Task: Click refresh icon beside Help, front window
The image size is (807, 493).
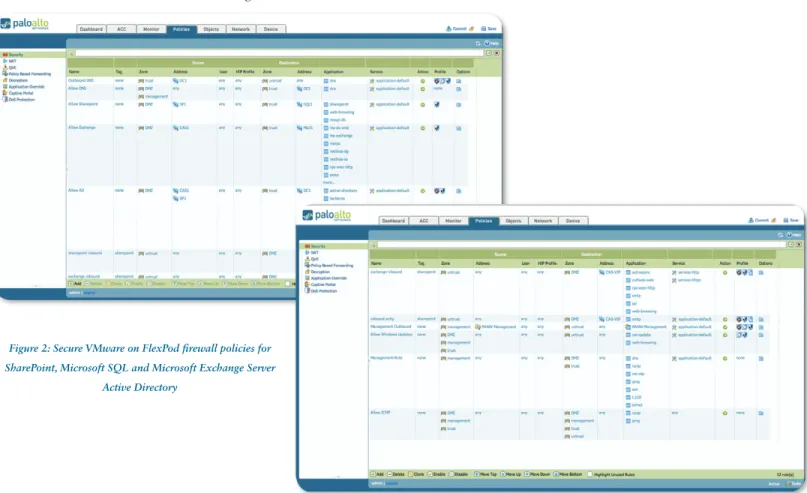Action: (780, 235)
